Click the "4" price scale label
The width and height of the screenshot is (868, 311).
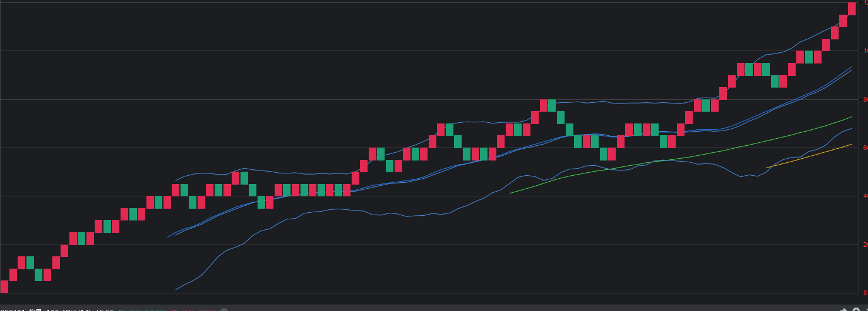[864, 196]
